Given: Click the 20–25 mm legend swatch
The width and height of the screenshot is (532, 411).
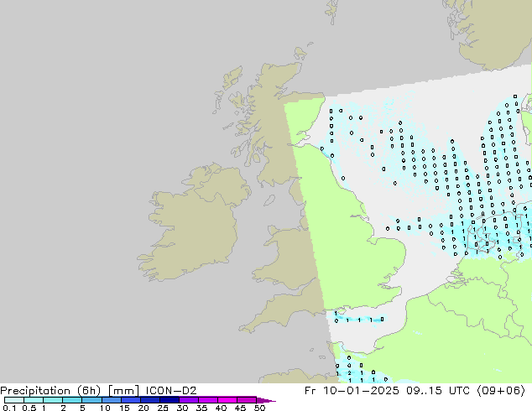Looking at the screenshot, I should coord(149,400).
